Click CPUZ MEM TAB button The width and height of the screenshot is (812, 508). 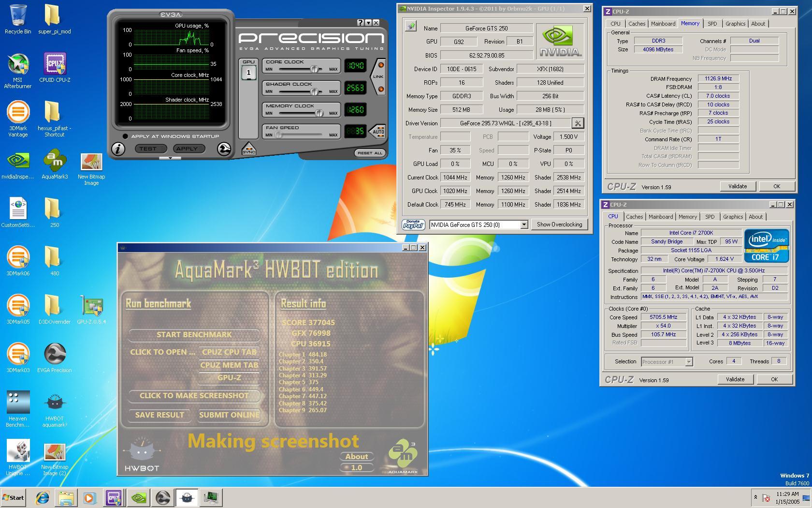(x=229, y=365)
